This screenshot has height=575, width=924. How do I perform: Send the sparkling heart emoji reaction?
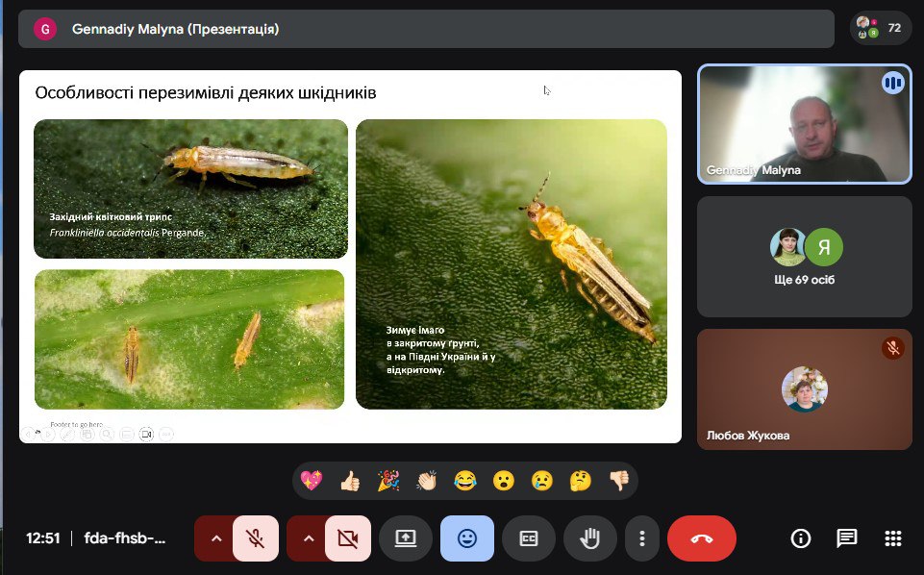pyautogui.click(x=312, y=481)
